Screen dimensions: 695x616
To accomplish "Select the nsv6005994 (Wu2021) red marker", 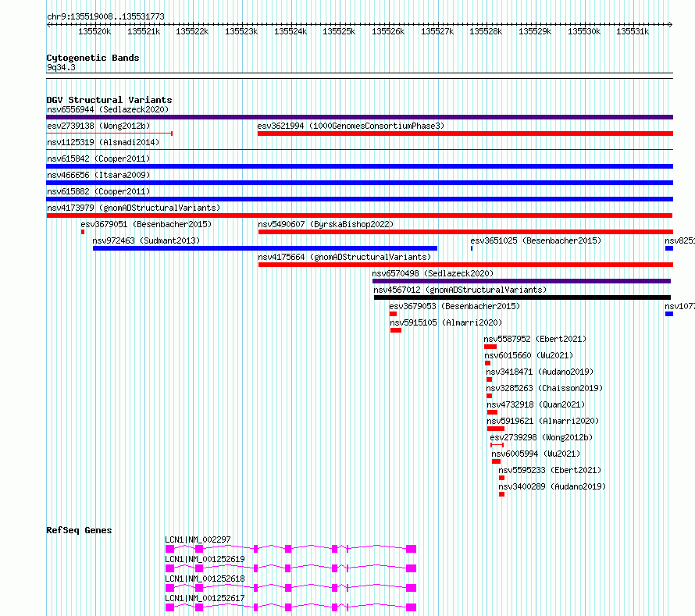I will click(496, 461).
